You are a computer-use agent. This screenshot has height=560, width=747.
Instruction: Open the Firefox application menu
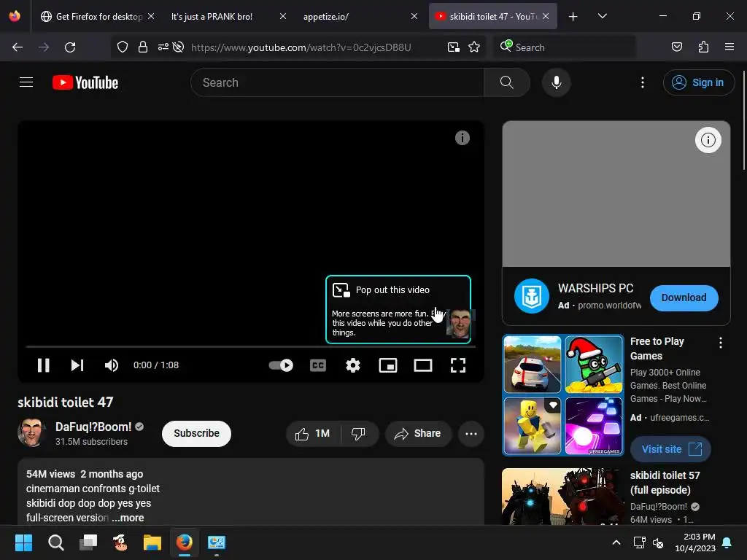click(729, 47)
